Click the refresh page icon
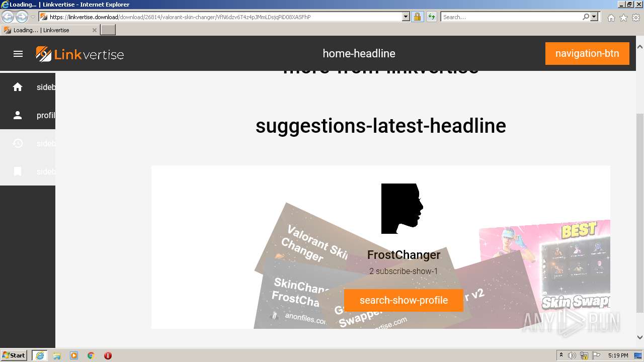Image resolution: width=644 pixels, height=362 pixels. point(431,17)
